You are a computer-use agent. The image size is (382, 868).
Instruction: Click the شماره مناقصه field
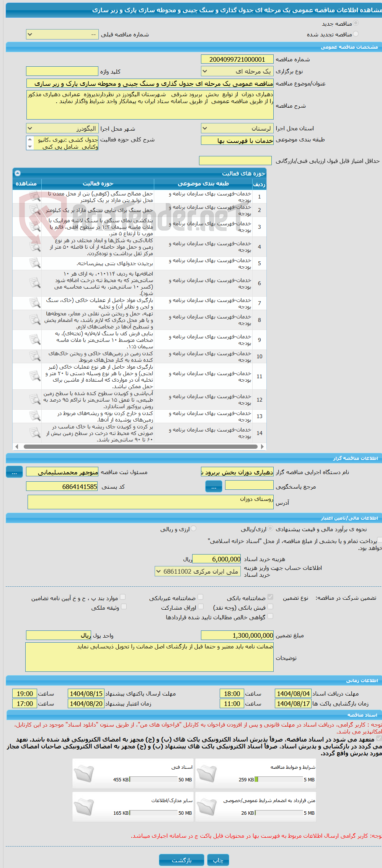click(237, 59)
